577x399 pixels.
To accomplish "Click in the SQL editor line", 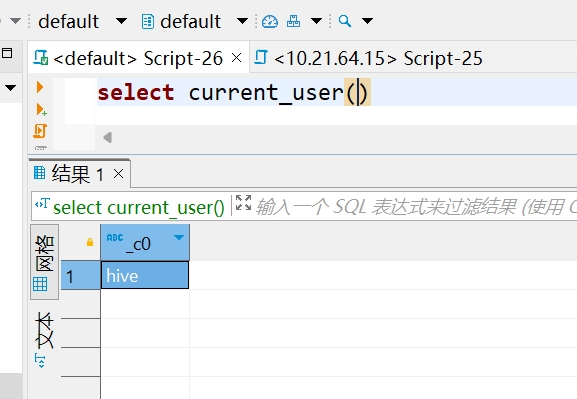I will 337,92.
